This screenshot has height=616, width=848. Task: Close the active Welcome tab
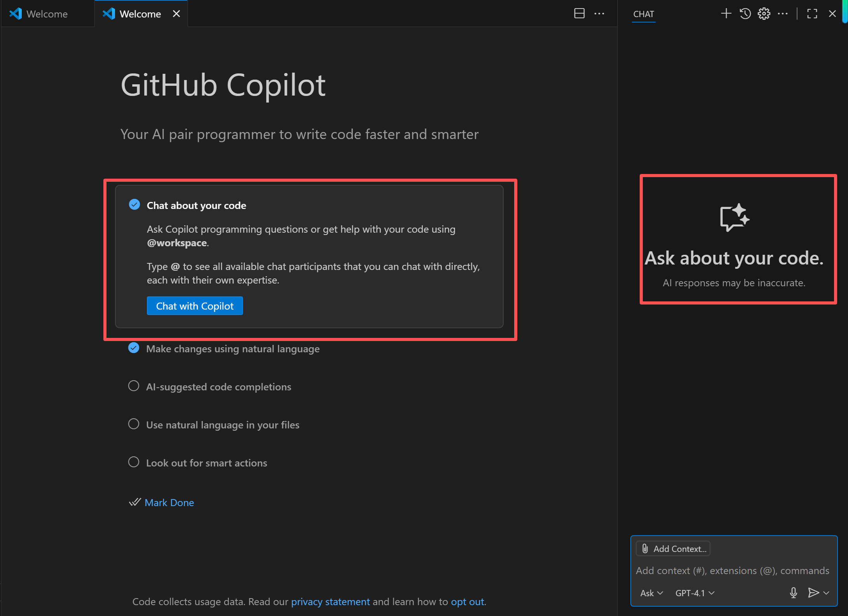pyautogui.click(x=176, y=14)
